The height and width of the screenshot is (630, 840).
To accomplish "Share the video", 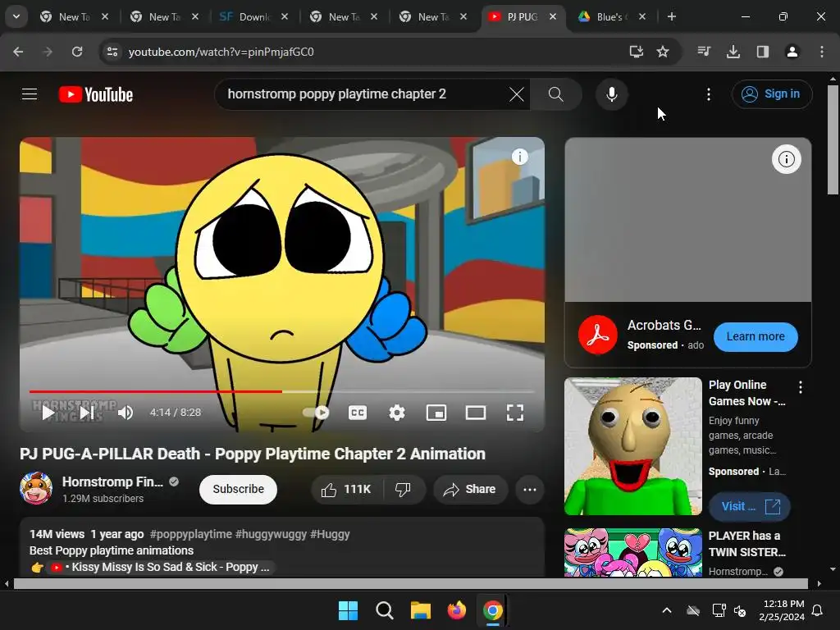I will (x=470, y=489).
